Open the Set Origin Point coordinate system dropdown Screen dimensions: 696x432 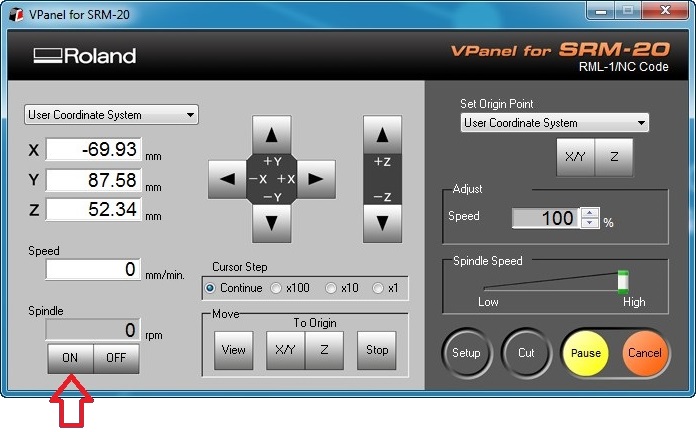click(x=554, y=123)
